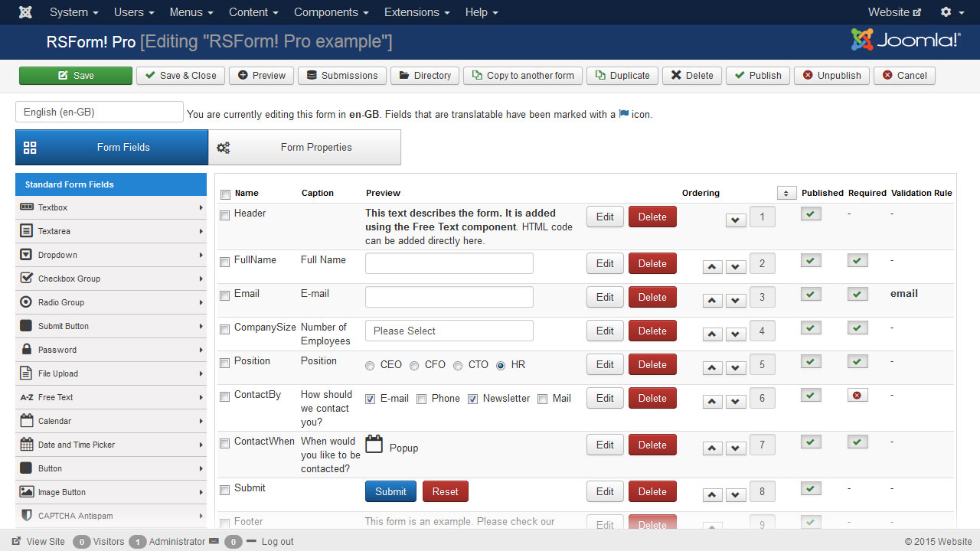Open the Please Select dropdown preview
The height and width of the screenshot is (551, 980).
449,331
